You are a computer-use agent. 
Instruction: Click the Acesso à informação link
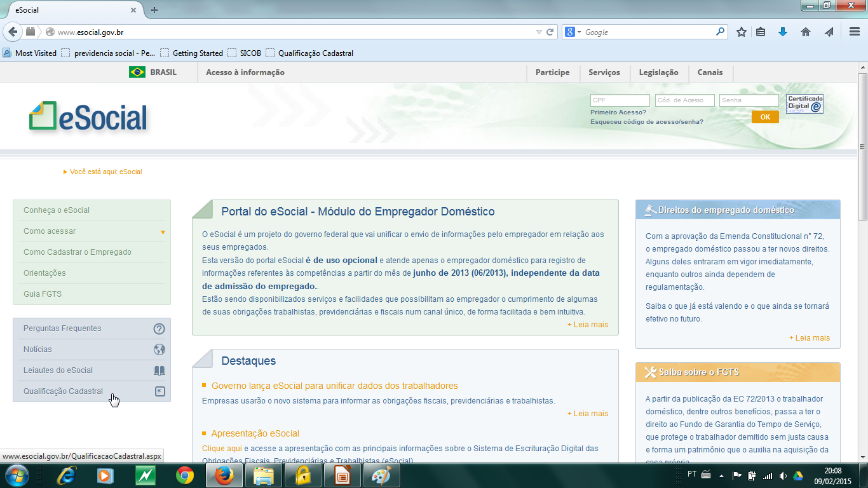click(245, 72)
